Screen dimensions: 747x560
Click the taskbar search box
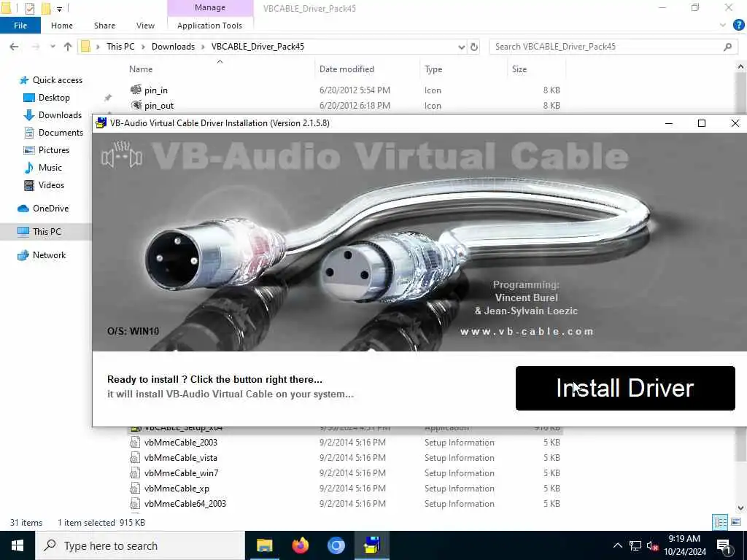point(140,545)
